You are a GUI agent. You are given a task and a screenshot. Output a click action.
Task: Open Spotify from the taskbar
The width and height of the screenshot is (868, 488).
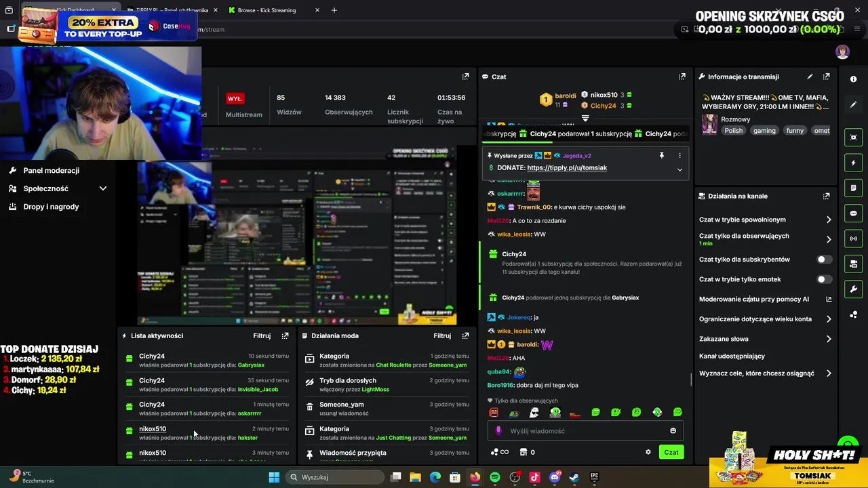point(495,477)
